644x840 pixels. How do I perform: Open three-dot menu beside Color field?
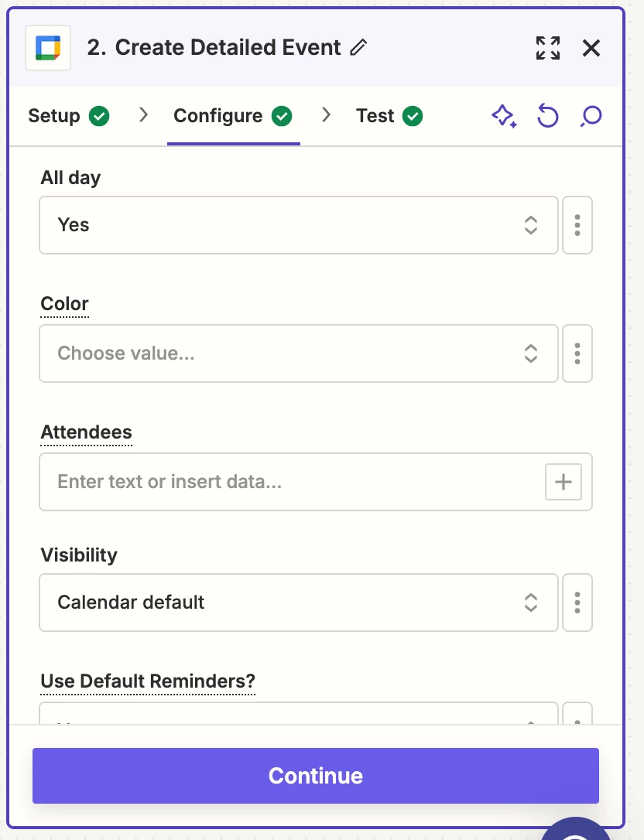(x=577, y=353)
